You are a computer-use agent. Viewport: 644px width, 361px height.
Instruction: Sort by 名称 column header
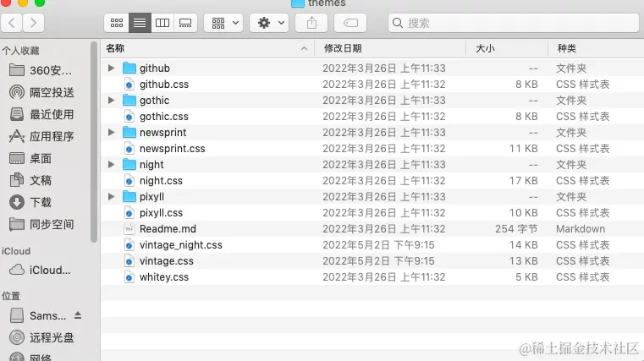coord(207,48)
